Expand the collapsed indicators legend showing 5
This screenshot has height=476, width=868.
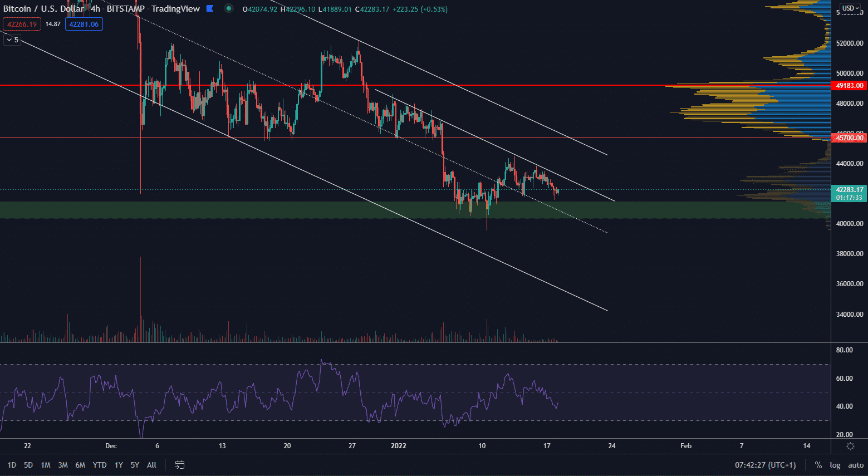click(12, 40)
